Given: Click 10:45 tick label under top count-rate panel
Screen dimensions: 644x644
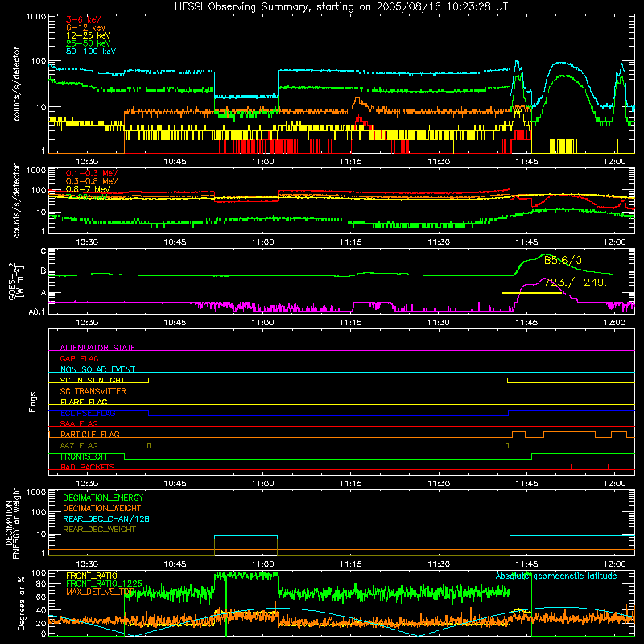Looking at the screenshot, I should click(175, 162).
